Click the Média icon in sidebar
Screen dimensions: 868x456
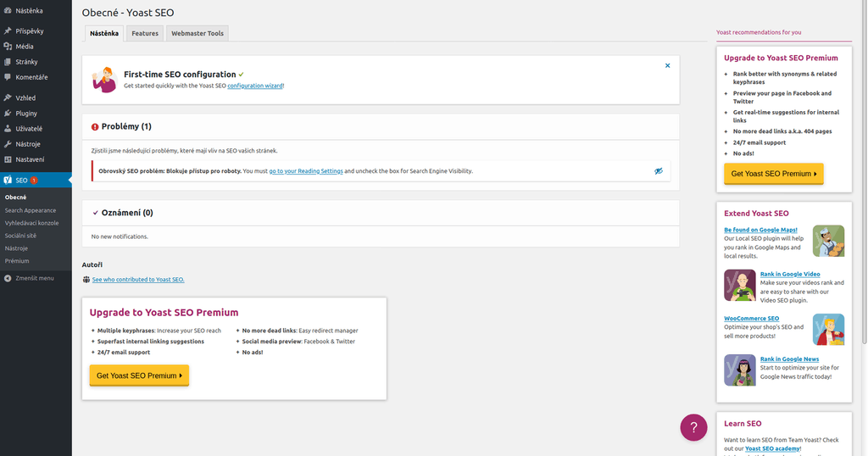tap(8, 47)
